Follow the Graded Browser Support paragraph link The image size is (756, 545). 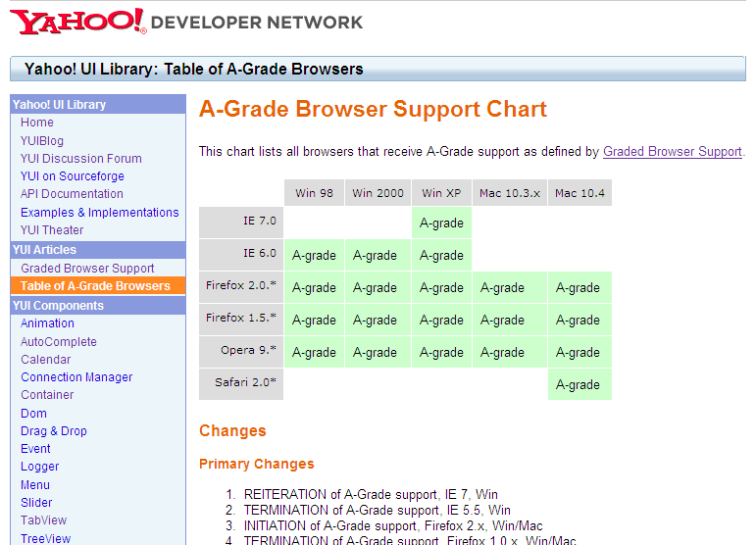click(x=672, y=152)
